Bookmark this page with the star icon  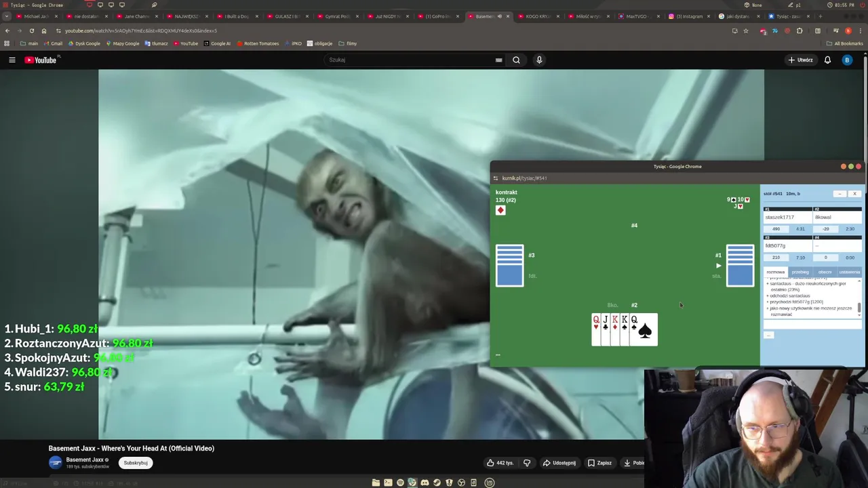[x=745, y=30]
